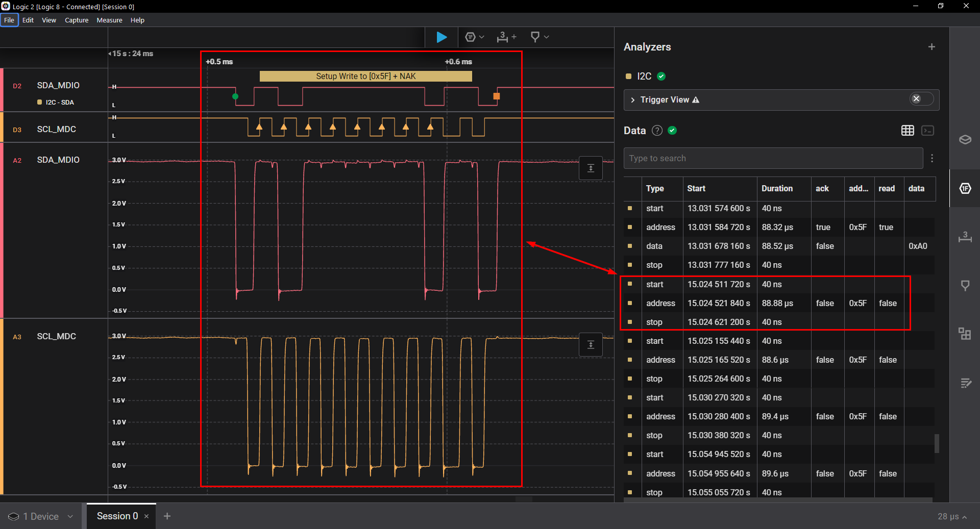
Task: Select the D2 SDA_MDIO digital channel label
Action: [58, 86]
